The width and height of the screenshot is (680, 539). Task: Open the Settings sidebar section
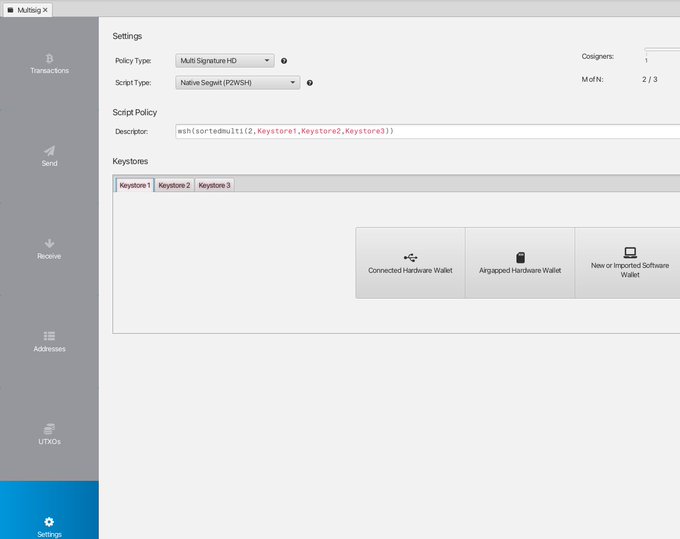click(49, 510)
